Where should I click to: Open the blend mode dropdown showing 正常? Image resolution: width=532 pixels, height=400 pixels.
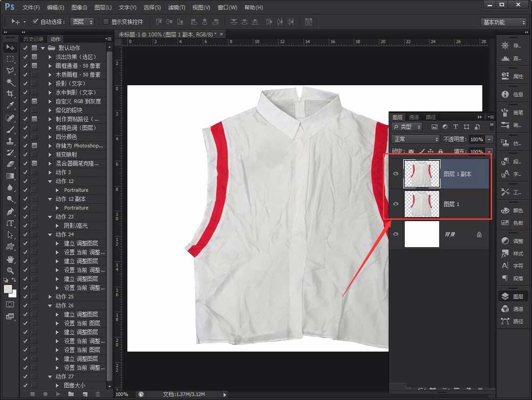(x=415, y=138)
